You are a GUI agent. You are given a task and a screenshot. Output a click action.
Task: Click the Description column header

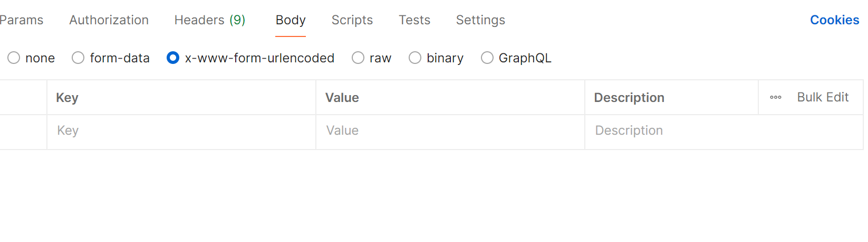click(629, 98)
